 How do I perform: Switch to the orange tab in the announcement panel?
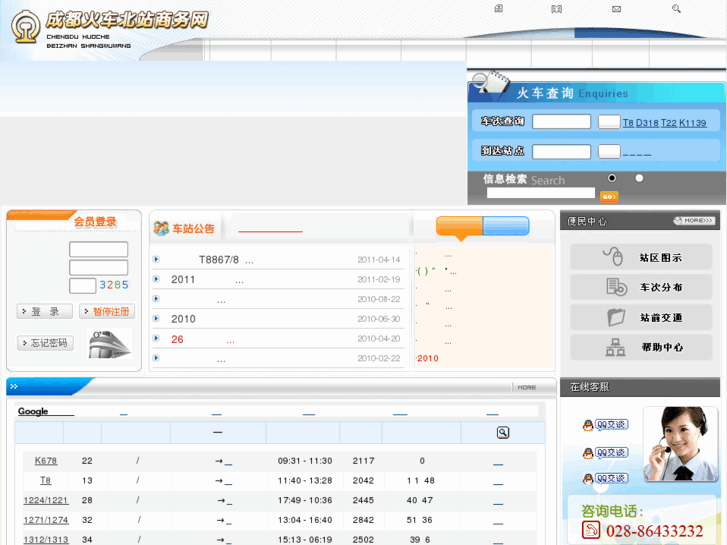coord(459,226)
